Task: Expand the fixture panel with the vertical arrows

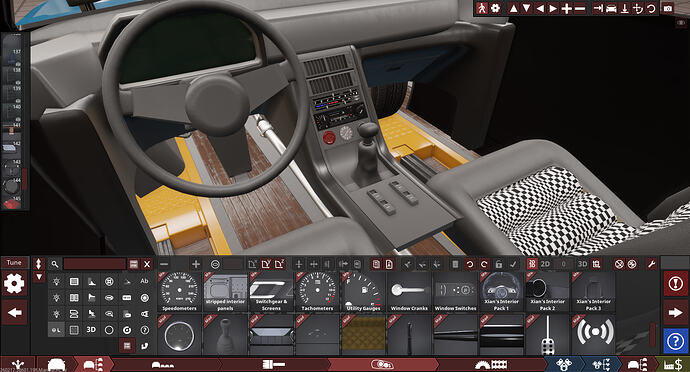Action: [x=39, y=264]
